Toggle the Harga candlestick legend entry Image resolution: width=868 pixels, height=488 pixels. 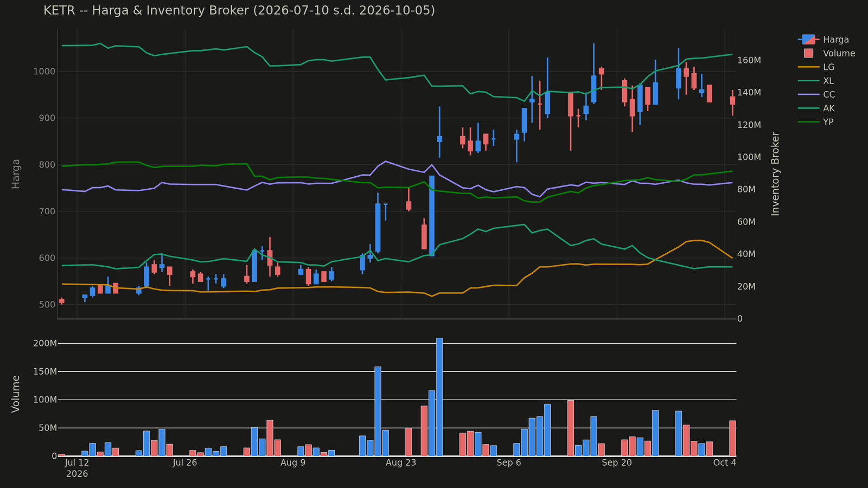point(824,40)
